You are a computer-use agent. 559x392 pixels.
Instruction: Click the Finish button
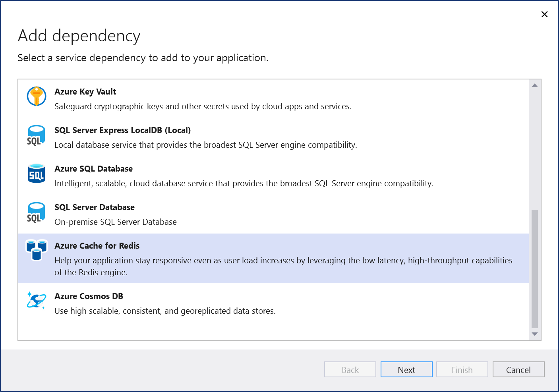coord(462,369)
